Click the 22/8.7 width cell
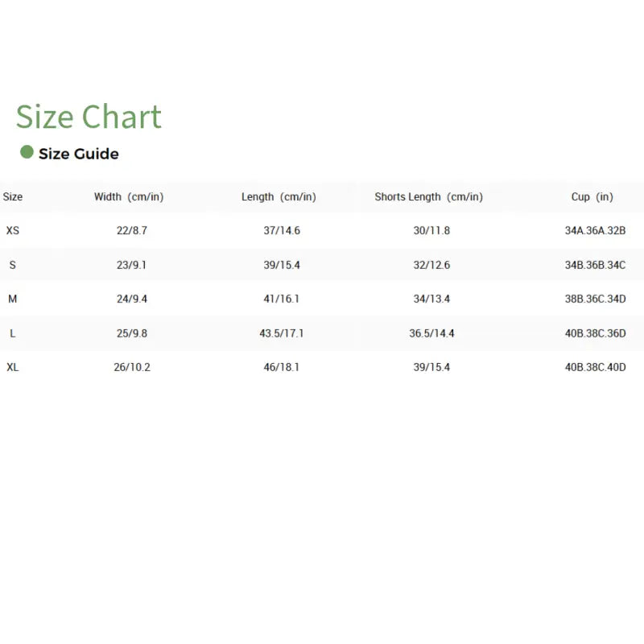Viewport: 644px width, 644px height. pyautogui.click(x=132, y=230)
